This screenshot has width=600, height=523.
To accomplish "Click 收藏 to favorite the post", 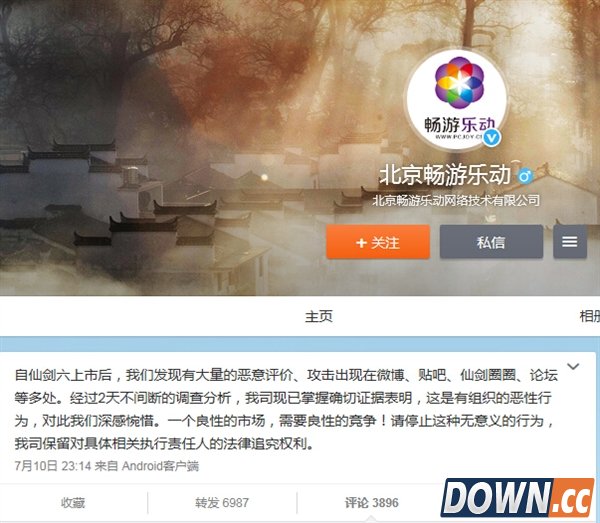I will (x=73, y=503).
